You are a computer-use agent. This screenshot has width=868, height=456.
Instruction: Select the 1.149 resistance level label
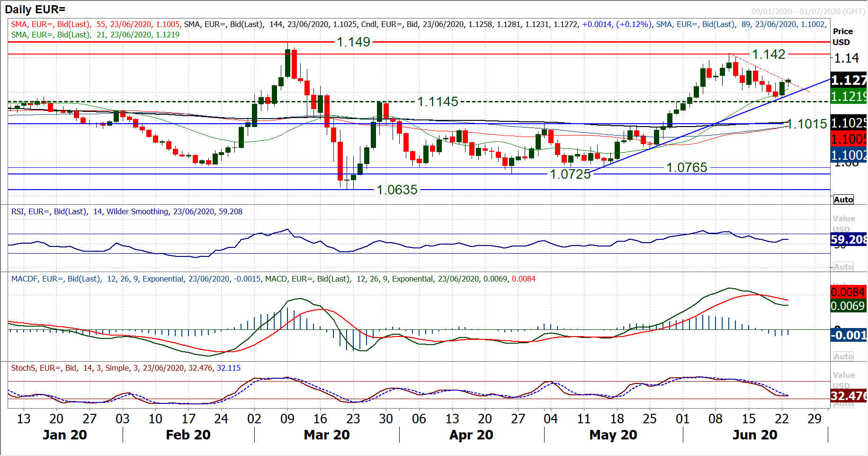(x=353, y=42)
